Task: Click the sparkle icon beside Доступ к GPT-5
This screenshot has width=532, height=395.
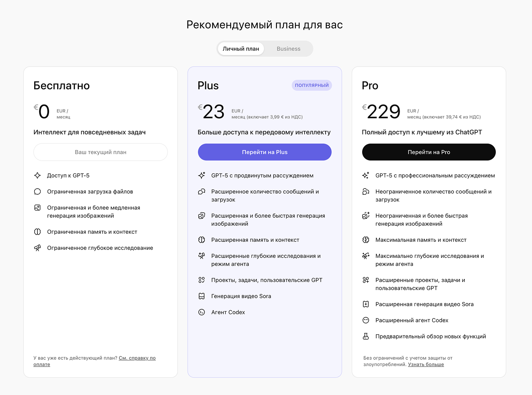Action: (x=37, y=175)
